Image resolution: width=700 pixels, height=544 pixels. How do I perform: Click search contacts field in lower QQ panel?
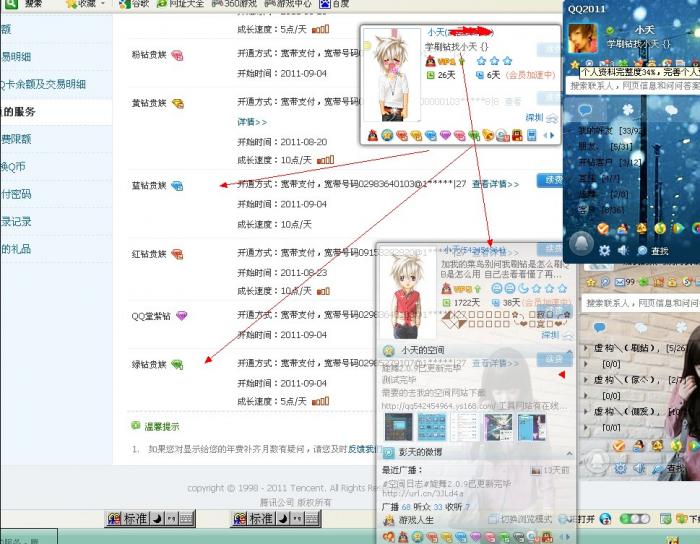point(640,303)
